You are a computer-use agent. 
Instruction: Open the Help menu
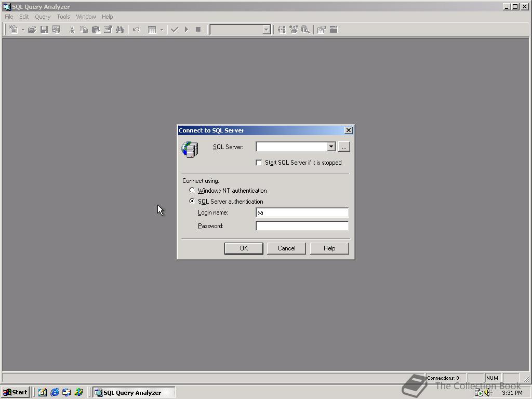tap(107, 17)
